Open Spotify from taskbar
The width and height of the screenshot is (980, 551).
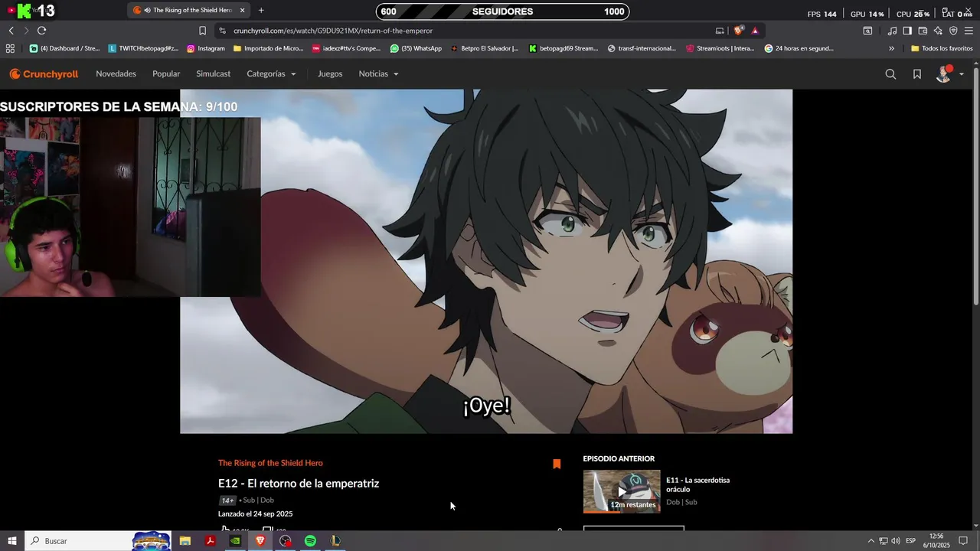tap(310, 541)
